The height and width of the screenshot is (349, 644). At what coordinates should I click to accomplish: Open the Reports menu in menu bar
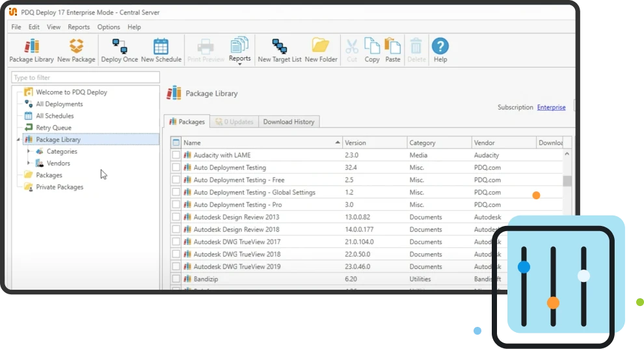pyautogui.click(x=79, y=27)
